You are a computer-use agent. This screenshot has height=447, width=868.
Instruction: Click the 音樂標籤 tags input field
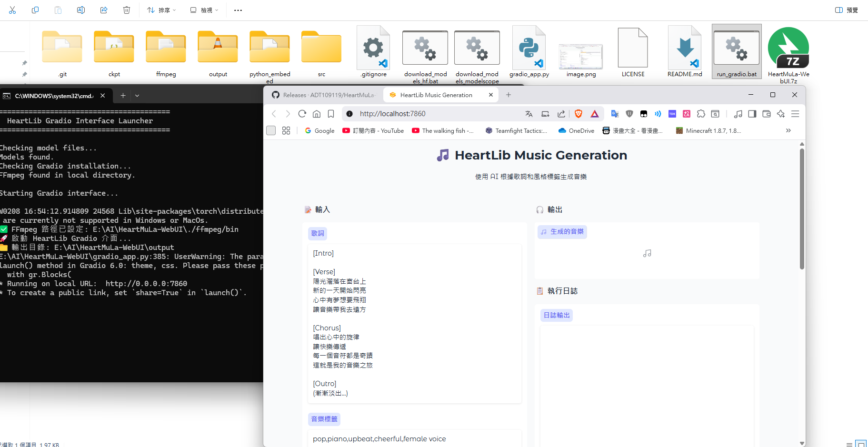pyautogui.click(x=414, y=438)
